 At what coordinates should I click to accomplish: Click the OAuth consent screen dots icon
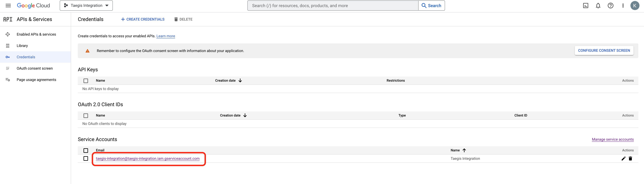click(x=8, y=68)
